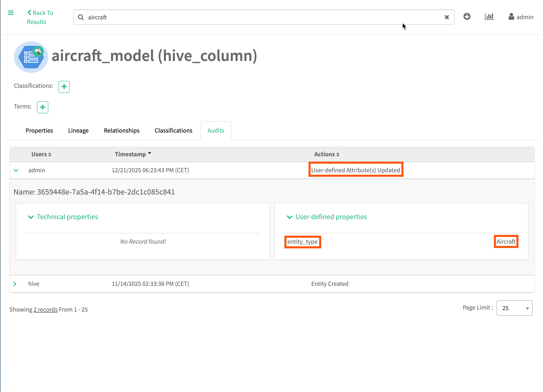Image resolution: width=543 pixels, height=392 pixels.
Task: Switch to the Lineage tab
Action: (78, 131)
